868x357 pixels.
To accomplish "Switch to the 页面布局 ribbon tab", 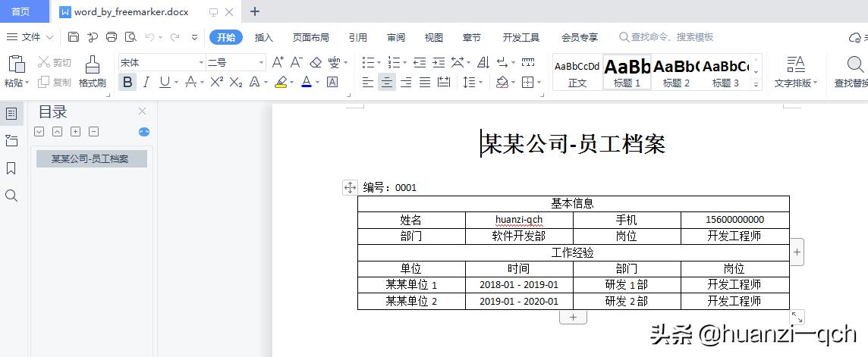I will [310, 38].
